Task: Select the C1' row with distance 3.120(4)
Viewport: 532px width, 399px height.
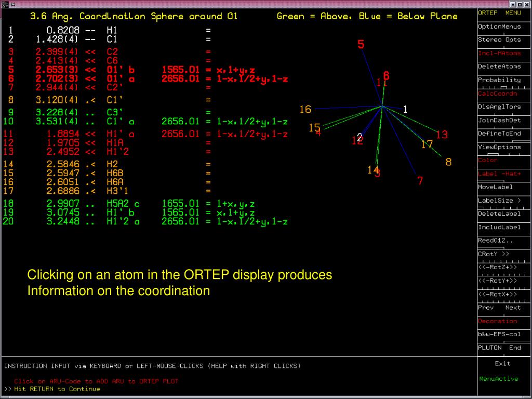Action: tap(110, 100)
